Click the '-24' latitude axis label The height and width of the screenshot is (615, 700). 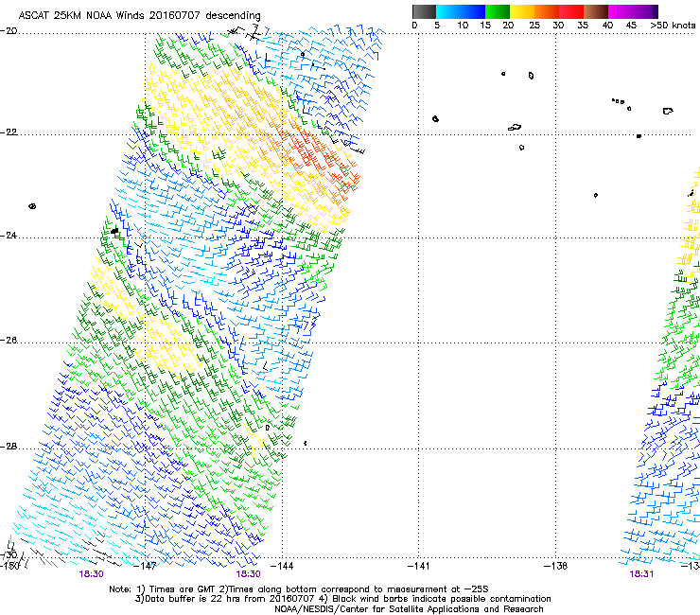click(x=9, y=235)
